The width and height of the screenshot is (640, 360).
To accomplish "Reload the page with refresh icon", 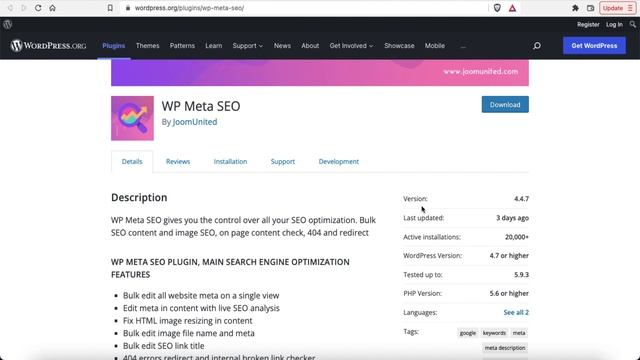I will (38, 8).
